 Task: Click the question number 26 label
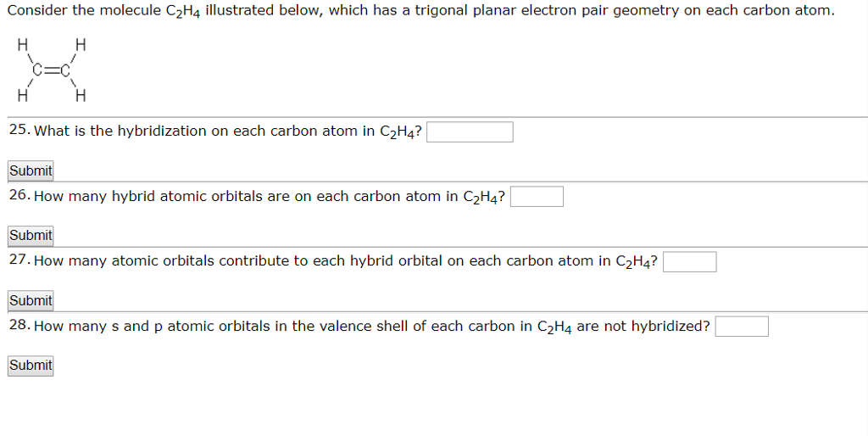20,196
